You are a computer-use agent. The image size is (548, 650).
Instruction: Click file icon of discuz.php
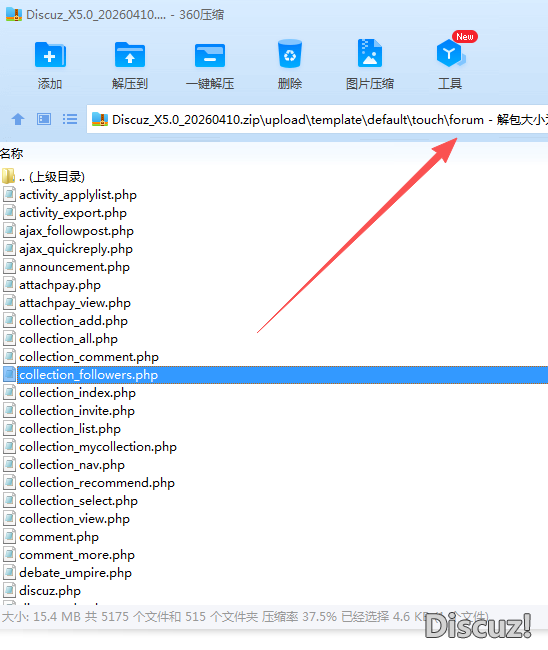[x=10, y=591]
